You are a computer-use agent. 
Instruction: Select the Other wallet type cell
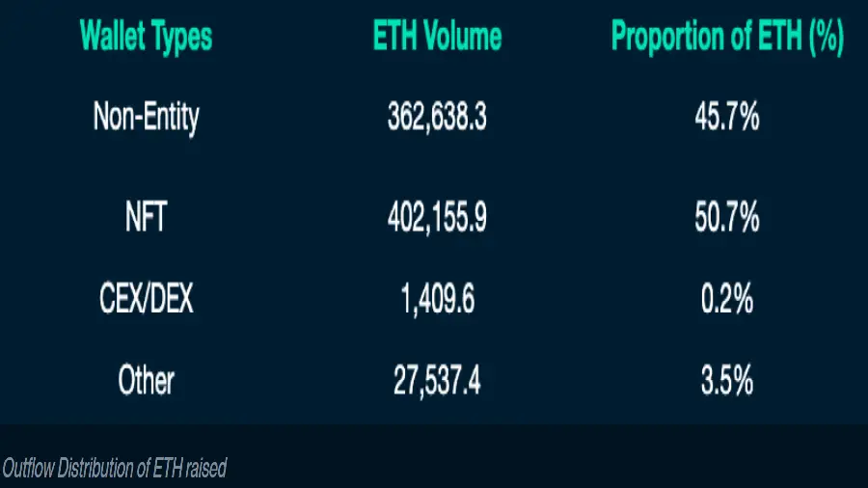pyautogui.click(x=146, y=382)
